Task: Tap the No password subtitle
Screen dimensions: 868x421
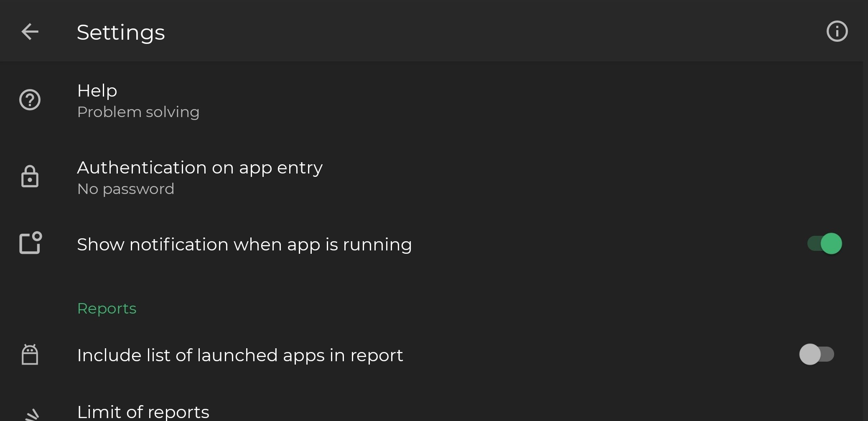Action: point(126,189)
